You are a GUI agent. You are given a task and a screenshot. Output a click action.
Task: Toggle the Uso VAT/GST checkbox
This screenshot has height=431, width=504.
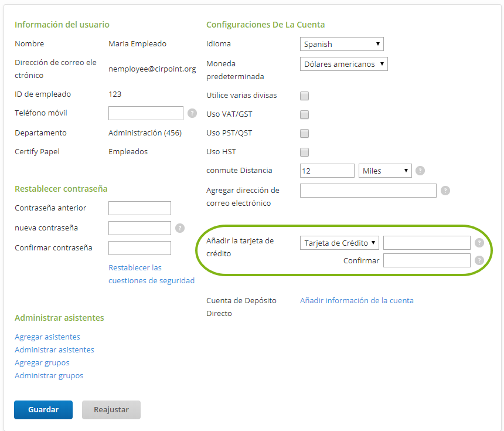tap(305, 114)
